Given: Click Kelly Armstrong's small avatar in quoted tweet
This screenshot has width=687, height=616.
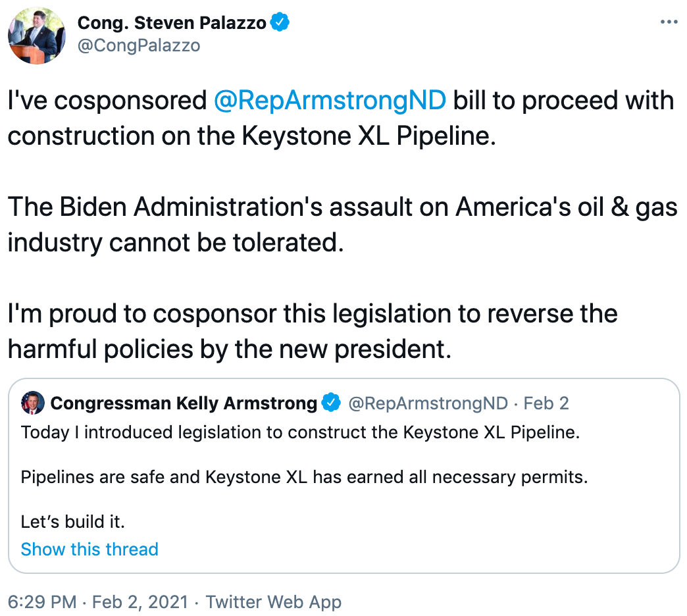Looking at the screenshot, I should (x=33, y=403).
